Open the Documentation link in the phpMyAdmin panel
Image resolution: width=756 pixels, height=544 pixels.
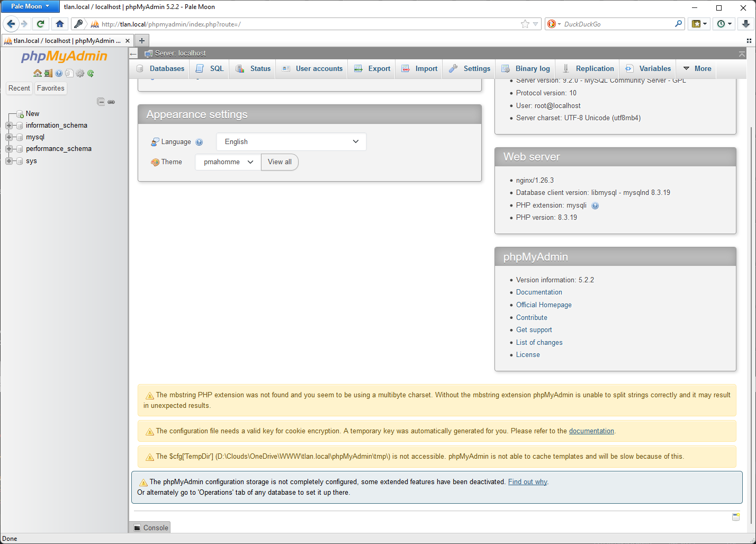pyautogui.click(x=539, y=292)
